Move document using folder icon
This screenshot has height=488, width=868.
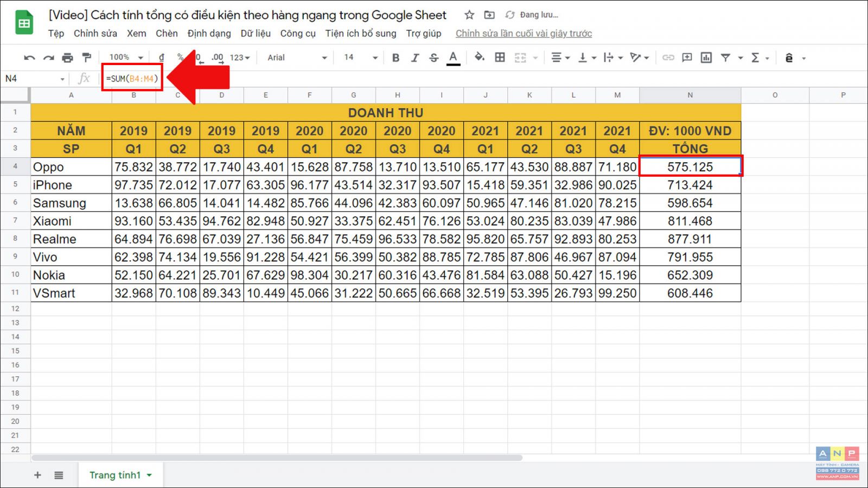click(x=489, y=15)
